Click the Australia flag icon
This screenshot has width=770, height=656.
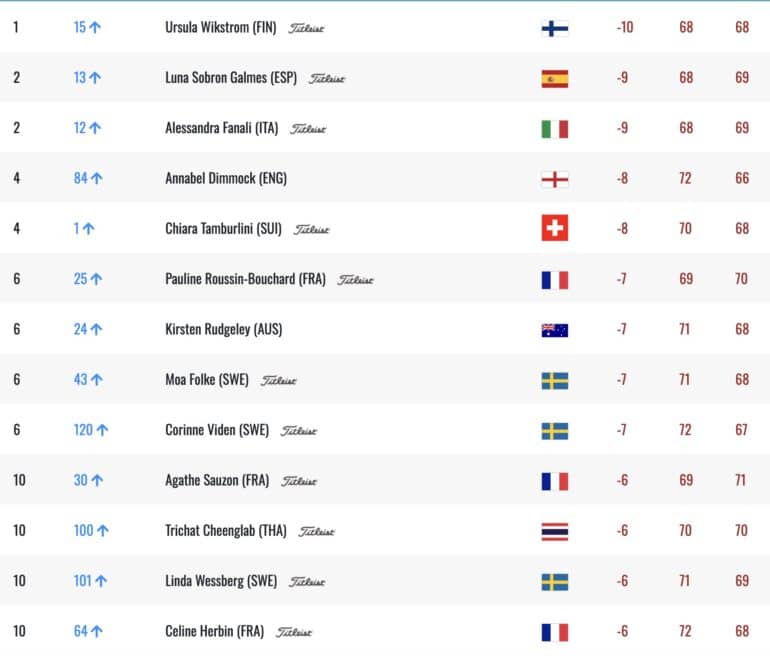(x=554, y=330)
